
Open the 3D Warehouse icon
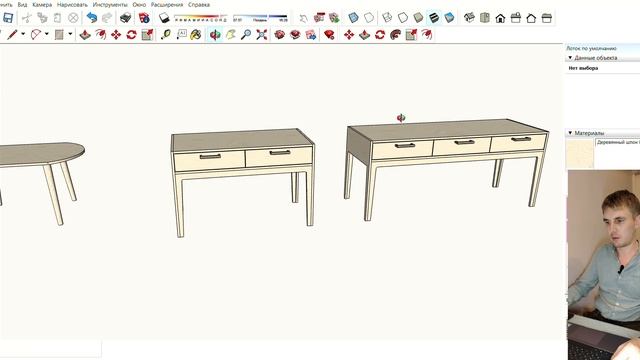click(x=280, y=35)
